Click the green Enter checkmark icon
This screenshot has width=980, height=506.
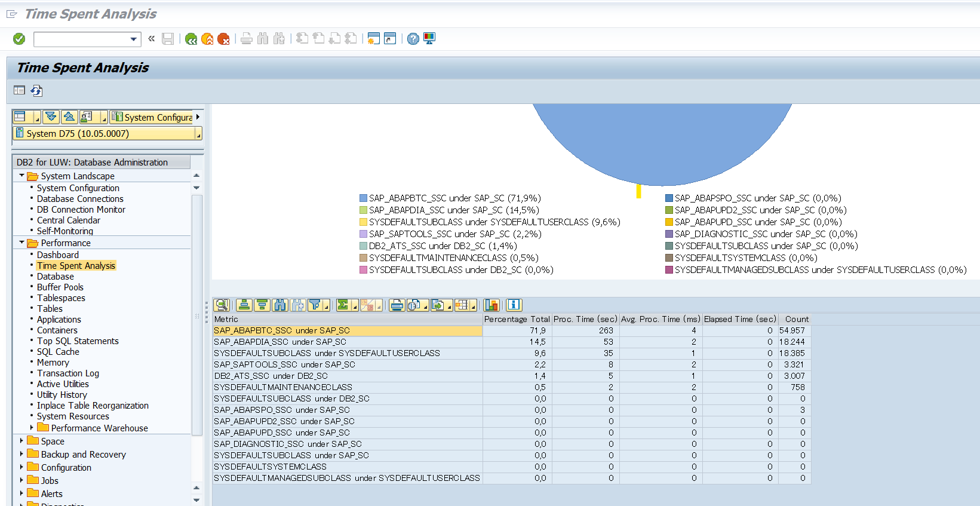click(19, 39)
